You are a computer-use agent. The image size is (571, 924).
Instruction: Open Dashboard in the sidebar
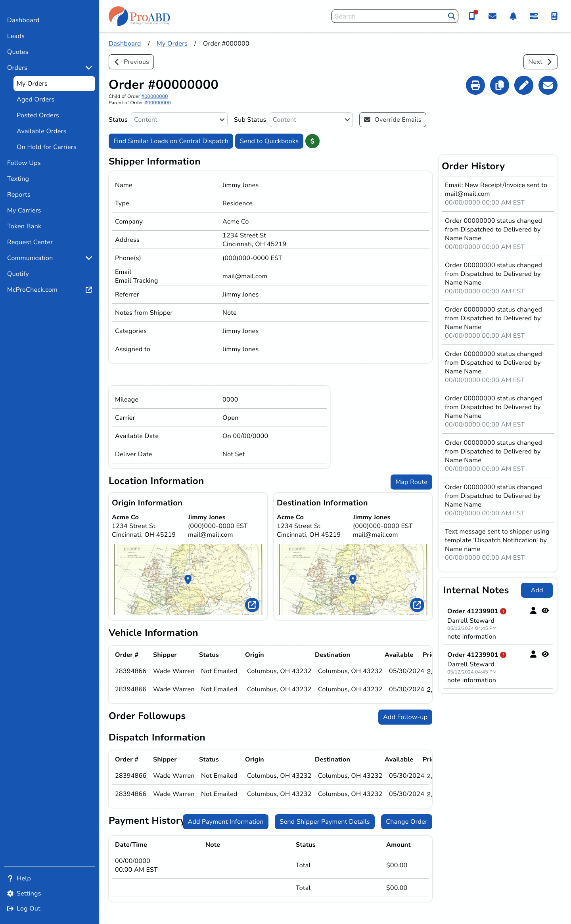(x=23, y=20)
